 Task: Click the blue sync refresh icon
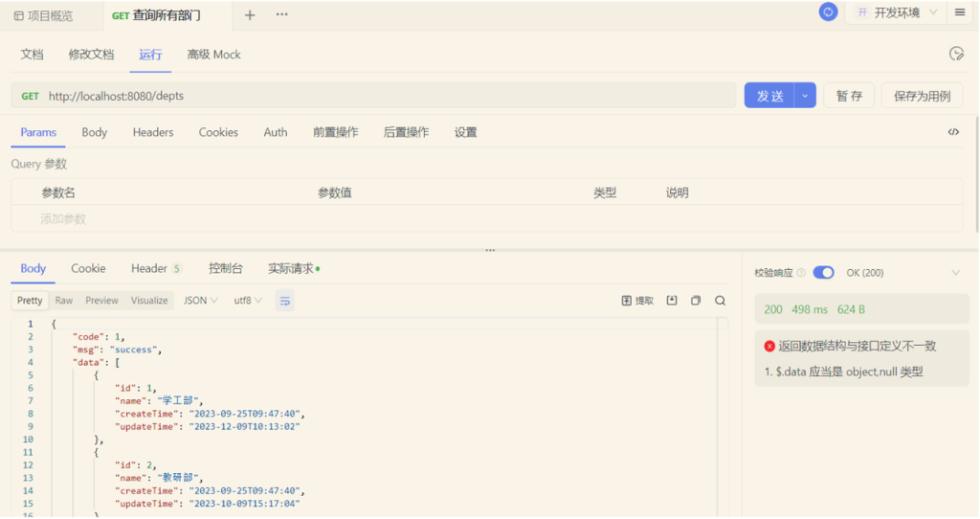828,12
